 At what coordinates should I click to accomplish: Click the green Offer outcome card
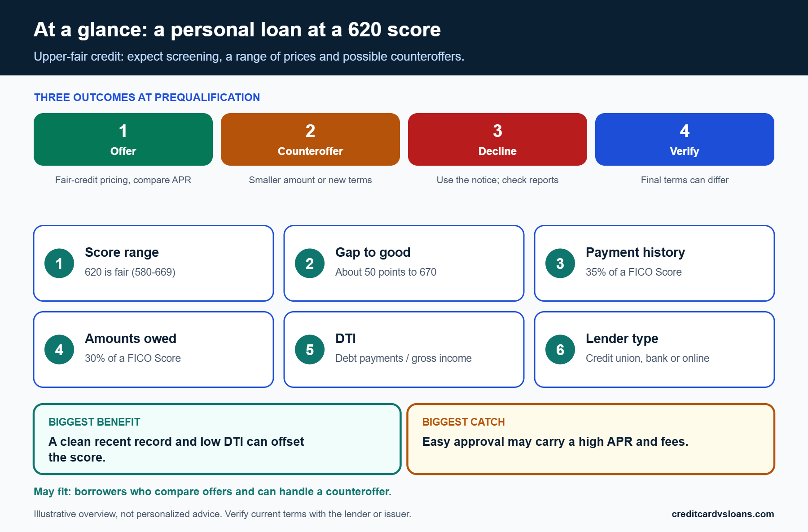point(123,139)
